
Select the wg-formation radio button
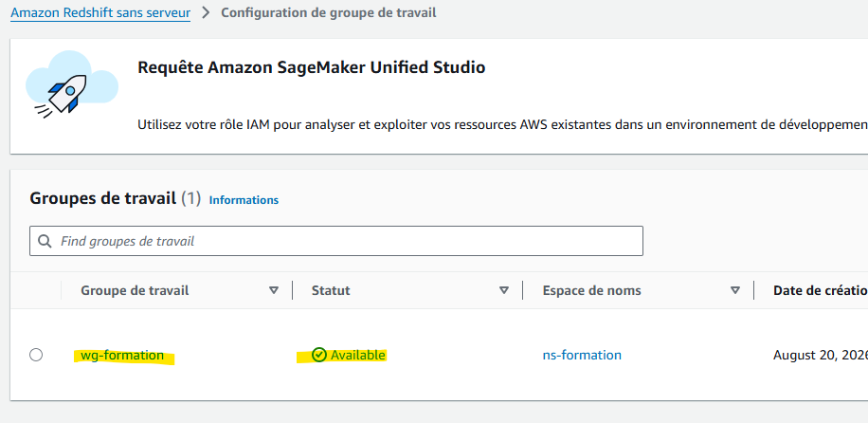coord(36,355)
